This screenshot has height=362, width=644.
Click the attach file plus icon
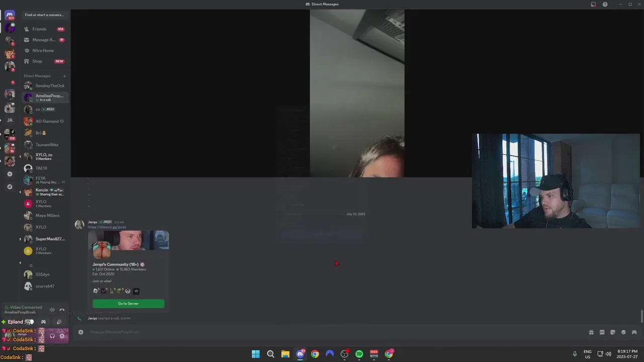pyautogui.click(x=80, y=332)
